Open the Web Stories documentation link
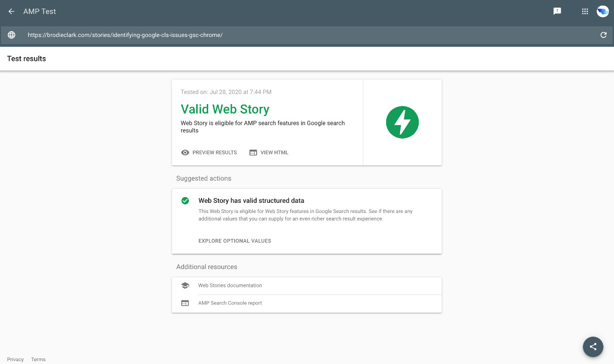Screen dimensions: 614x364 [230, 285]
